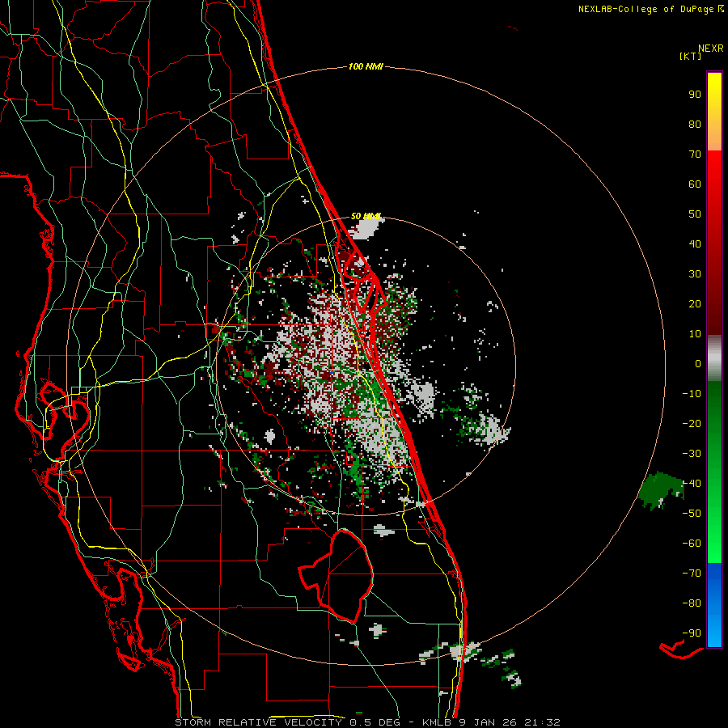Click the positive 90 scale value
Image resolution: width=728 pixels, height=728 pixels.
[695, 95]
